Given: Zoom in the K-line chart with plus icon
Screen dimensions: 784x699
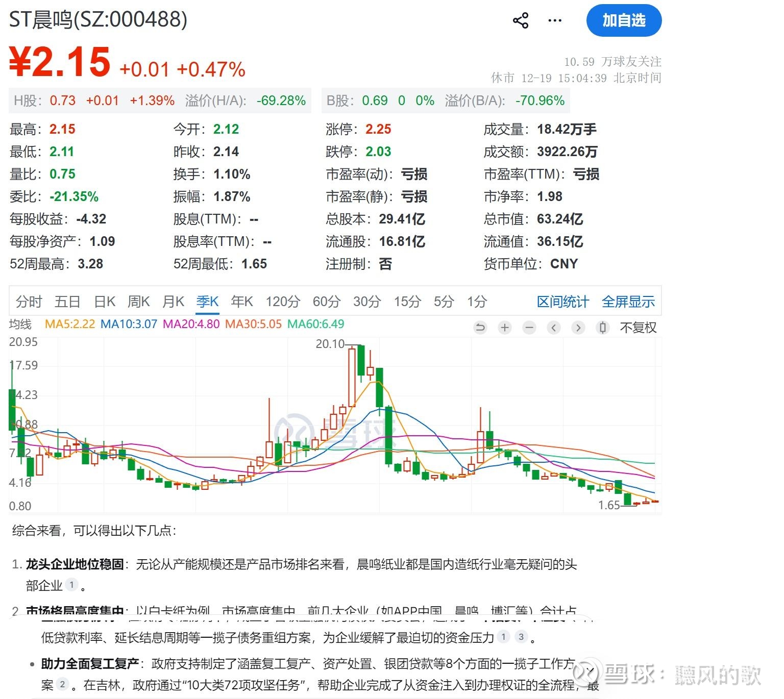Looking at the screenshot, I should click(x=505, y=328).
